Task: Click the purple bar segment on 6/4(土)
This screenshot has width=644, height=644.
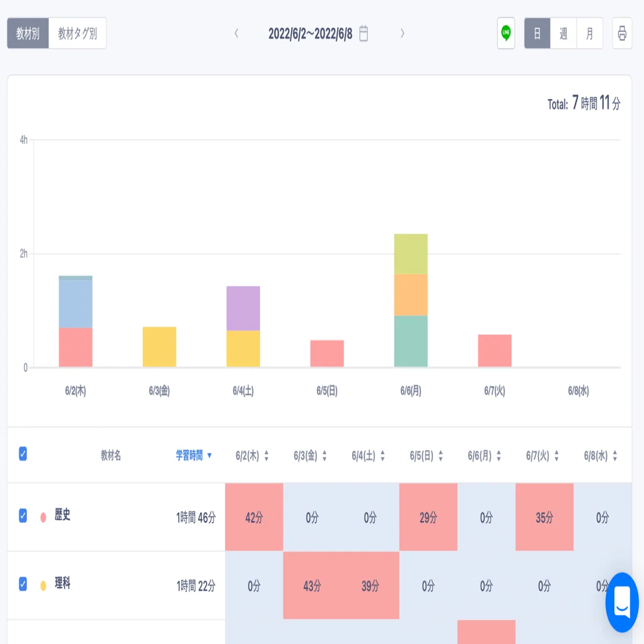Action: [x=243, y=308]
